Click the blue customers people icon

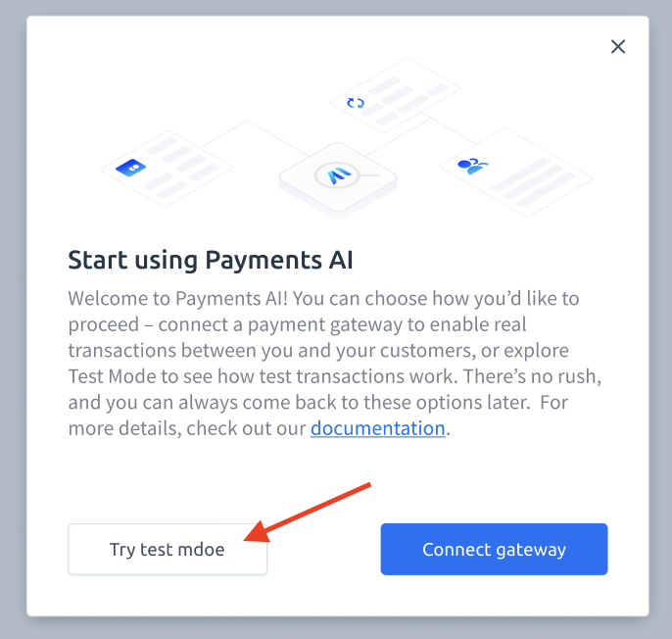(473, 166)
